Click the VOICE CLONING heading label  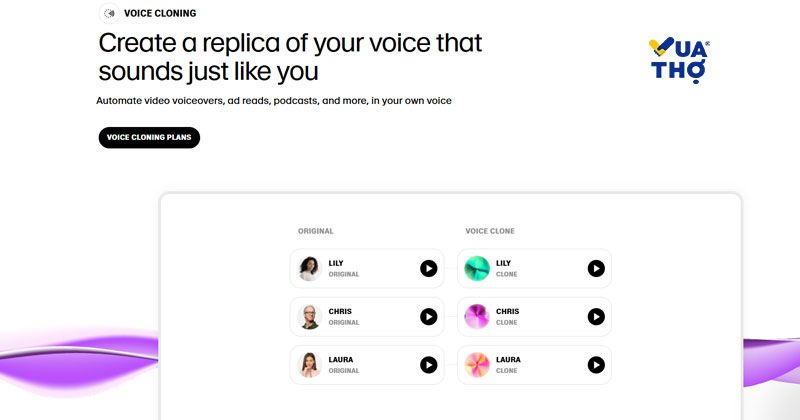(x=160, y=13)
